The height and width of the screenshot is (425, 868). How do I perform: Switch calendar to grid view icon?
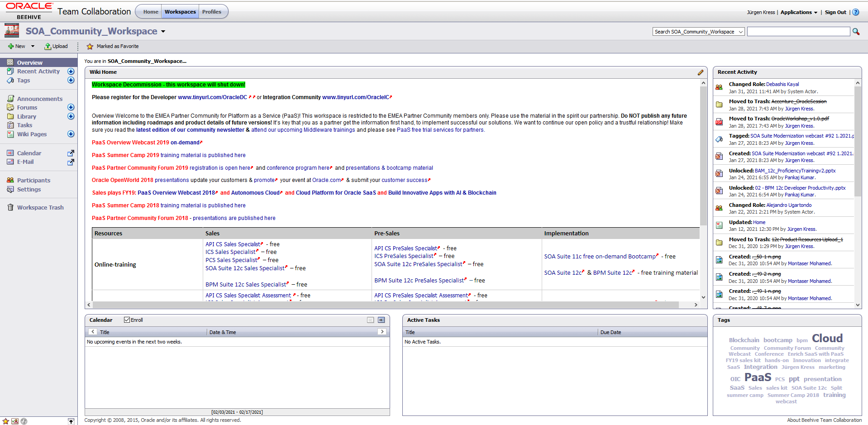pyautogui.click(x=381, y=320)
